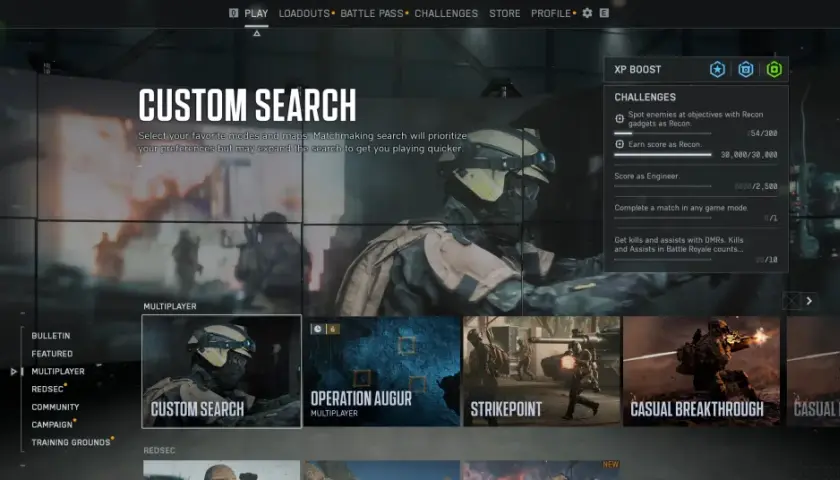The height and width of the screenshot is (480, 840).
Task: Click the orange icon on Operation Augur
Action: pyautogui.click(x=332, y=328)
